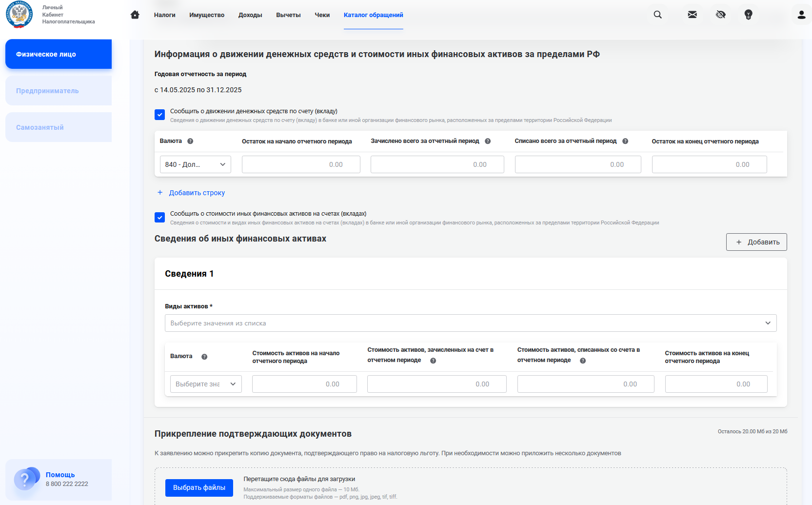The height and width of the screenshot is (505, 812).
Task: Click help icon beside Списано всего за отчетный период
Action: coord(625,141)
